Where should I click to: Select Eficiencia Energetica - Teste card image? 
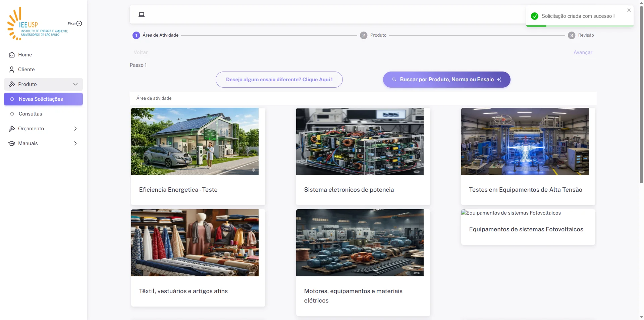point(195,141)
